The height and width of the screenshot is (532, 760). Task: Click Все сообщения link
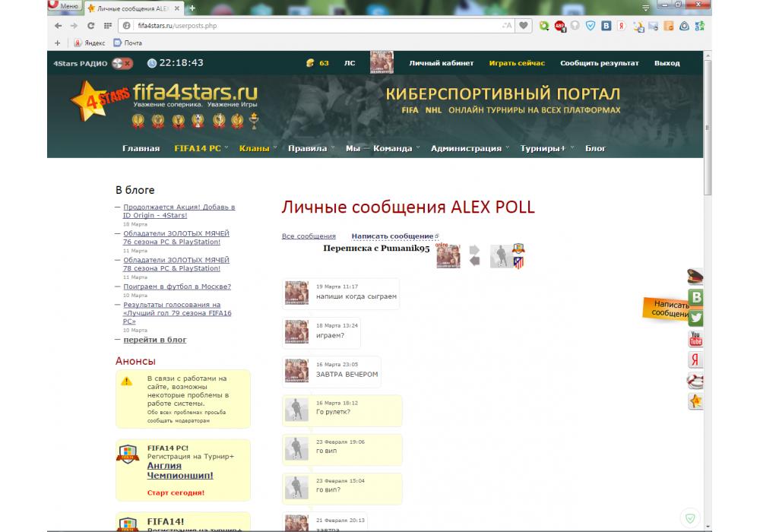point(309,236)
